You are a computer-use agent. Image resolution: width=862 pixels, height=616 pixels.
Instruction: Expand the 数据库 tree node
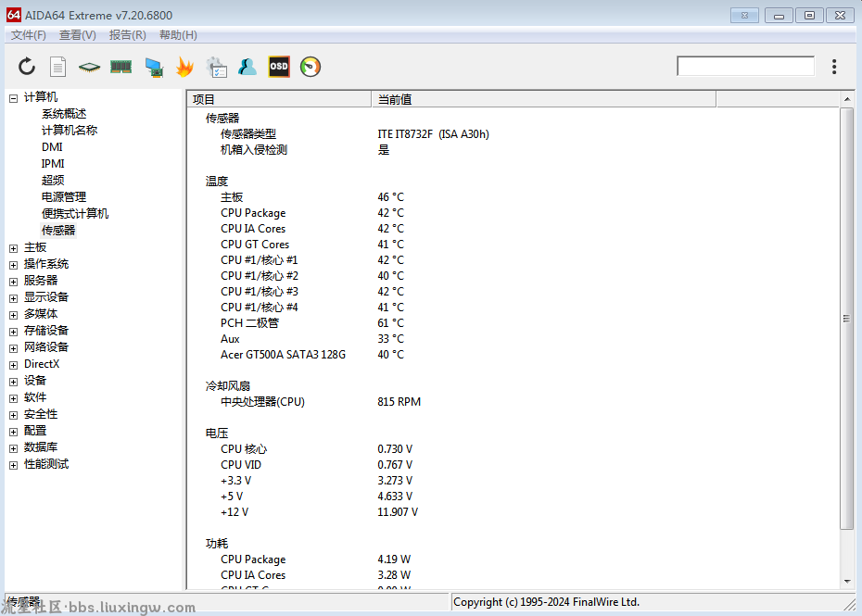pos(14,448)
